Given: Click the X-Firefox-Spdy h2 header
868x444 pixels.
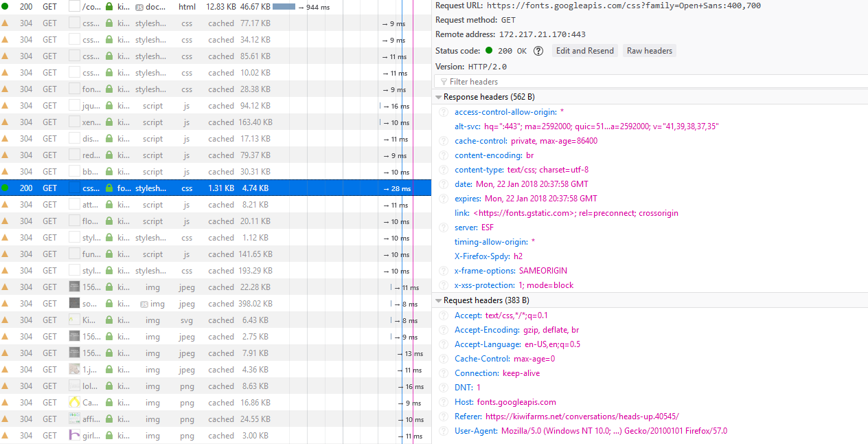Looking at the screenshot, I should pyautogui.click(x=488, y=256).
